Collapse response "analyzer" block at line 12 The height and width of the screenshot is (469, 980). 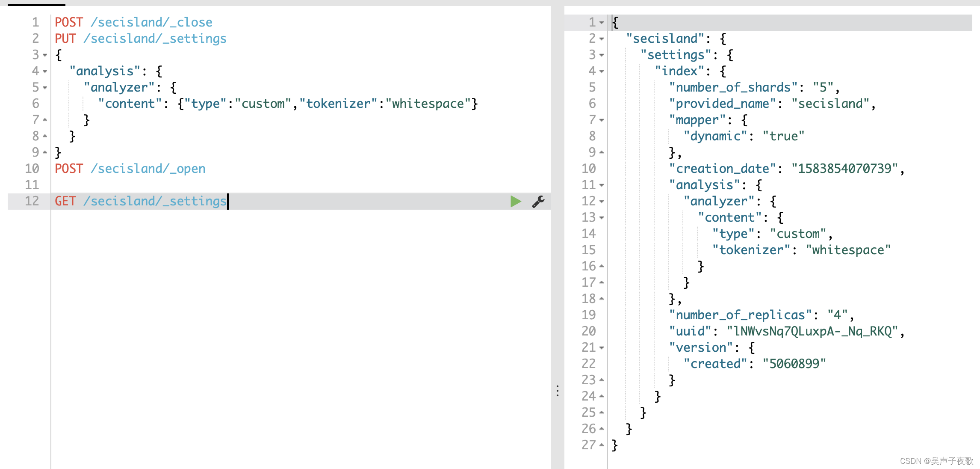point(602,201)
